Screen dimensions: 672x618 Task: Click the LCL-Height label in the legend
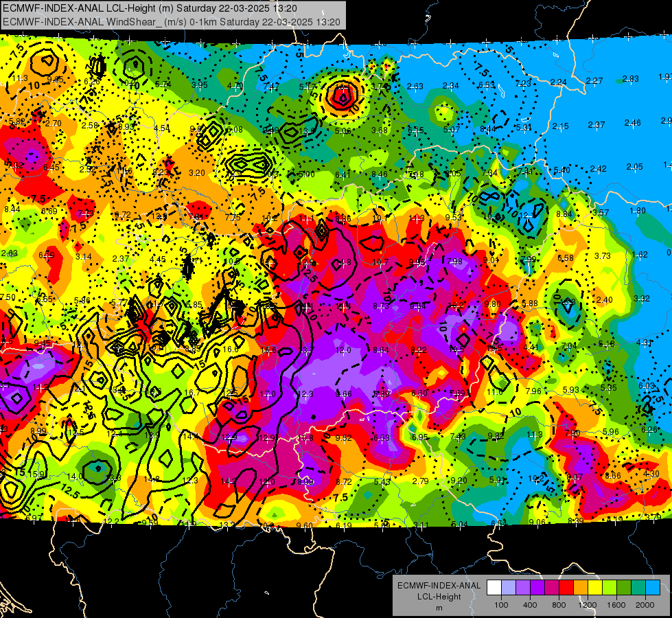coord(439,597)
